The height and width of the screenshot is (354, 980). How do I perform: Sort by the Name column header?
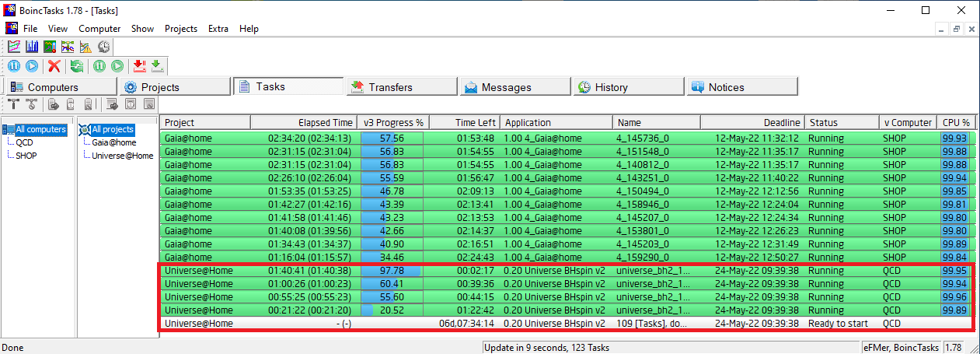[657, 122]
